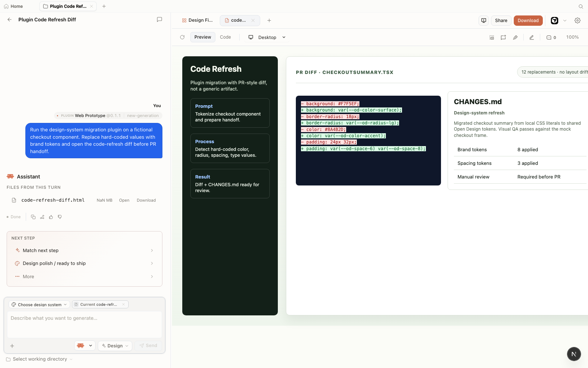Image resolution: width=588 pixels, height=368 pixels.
Task: Copy the assistant response
Action: 33,217
